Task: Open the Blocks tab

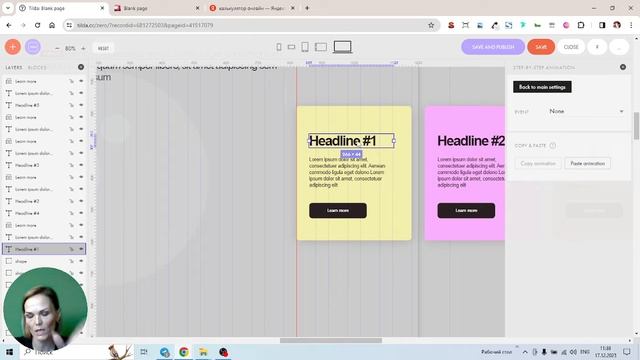Action: 37,67
